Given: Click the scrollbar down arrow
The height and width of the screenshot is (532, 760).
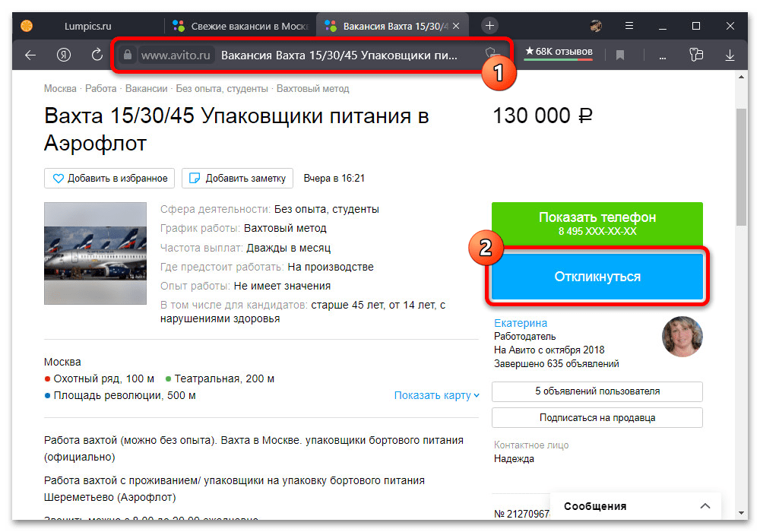Looking at the screenshot, I should click(741, 512).
